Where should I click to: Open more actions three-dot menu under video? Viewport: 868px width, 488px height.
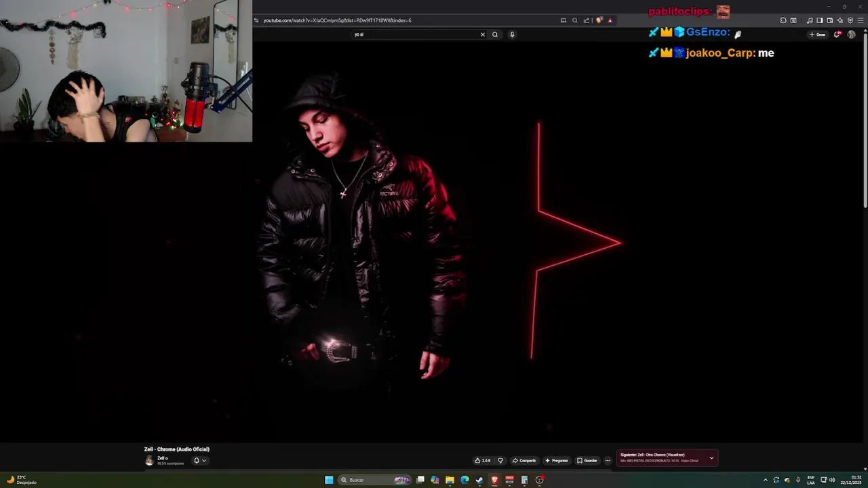point(608,460)
